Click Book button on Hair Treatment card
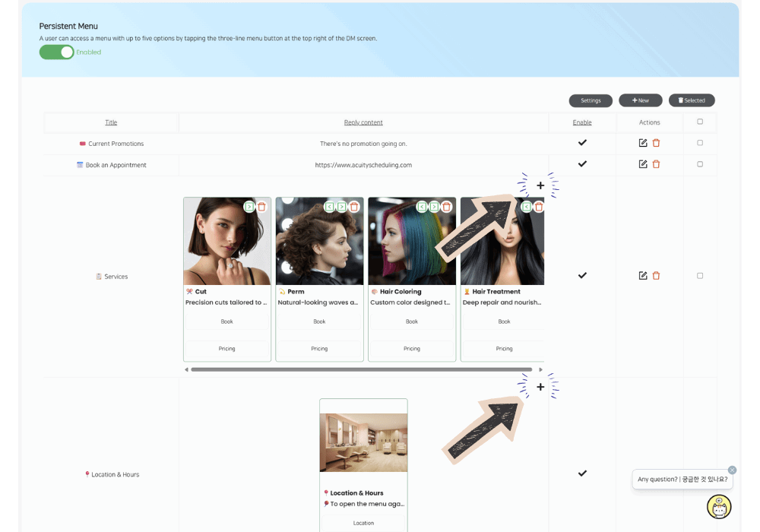 tap(504, 321)
